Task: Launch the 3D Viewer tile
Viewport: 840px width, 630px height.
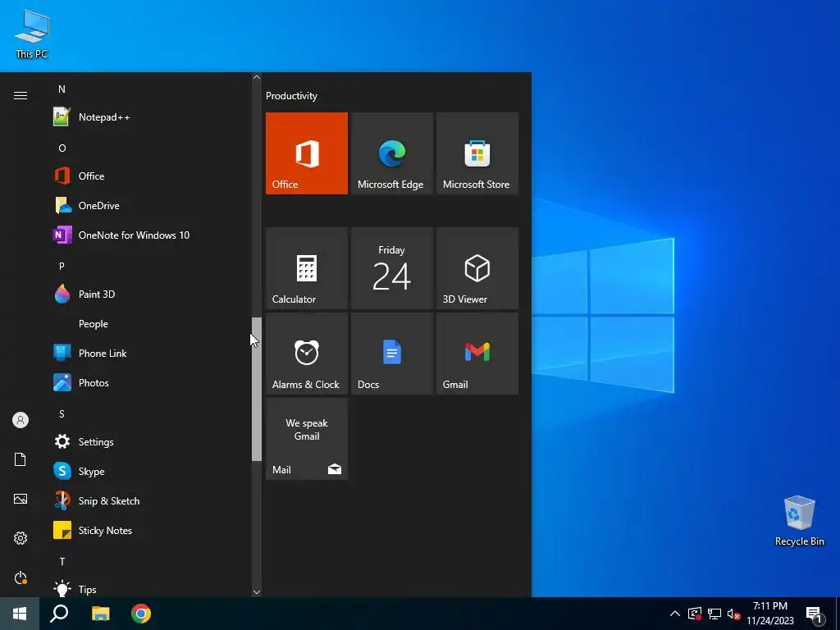Action: pos(477,268)
